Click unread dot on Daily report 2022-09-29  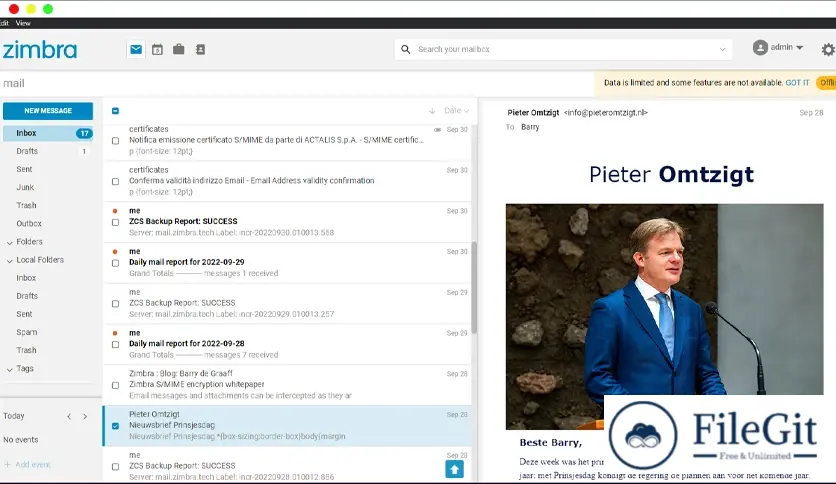pos(115,252)
